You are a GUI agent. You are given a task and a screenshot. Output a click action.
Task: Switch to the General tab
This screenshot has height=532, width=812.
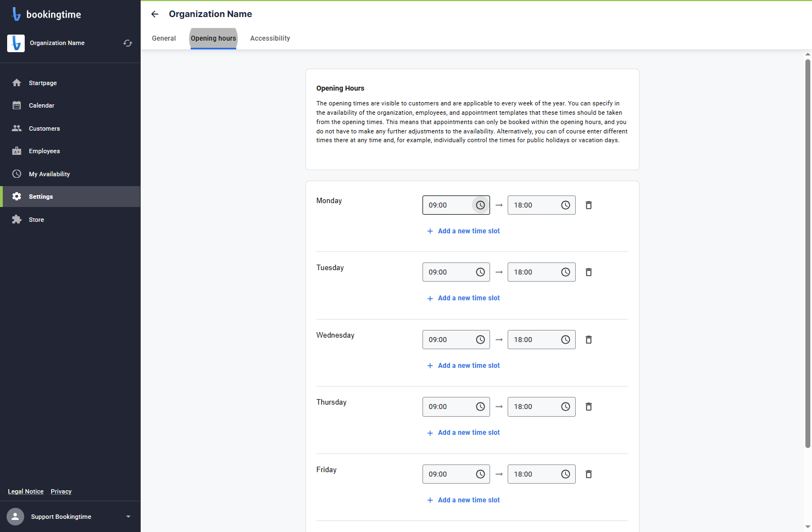(x=164, y=38)
